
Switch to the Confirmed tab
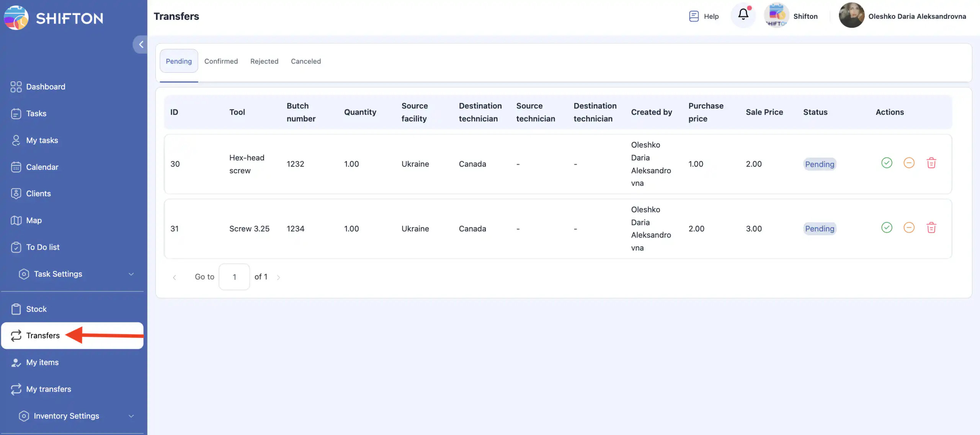221,61
